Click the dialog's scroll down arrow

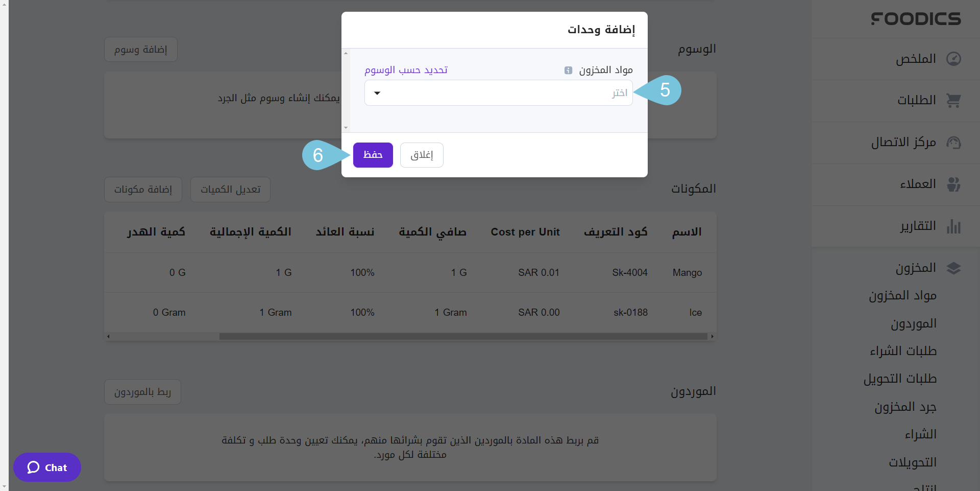click(x=346, y=128)
